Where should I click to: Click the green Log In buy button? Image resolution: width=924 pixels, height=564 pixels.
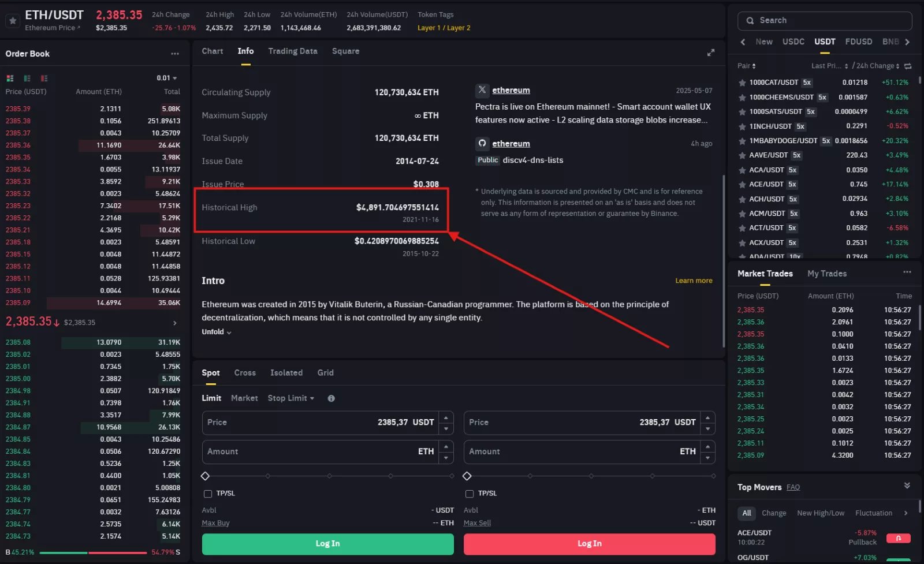click(327, 544)
